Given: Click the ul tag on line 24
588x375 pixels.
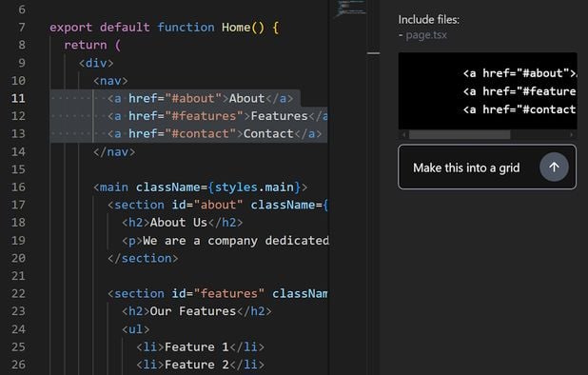Looking at the screenshot, I should click(135, 329).
